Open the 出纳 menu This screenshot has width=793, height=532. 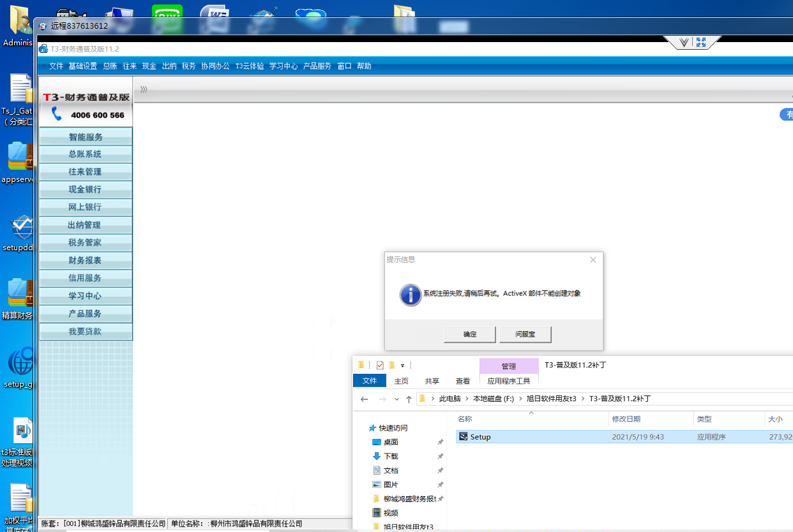pos(169,66)
